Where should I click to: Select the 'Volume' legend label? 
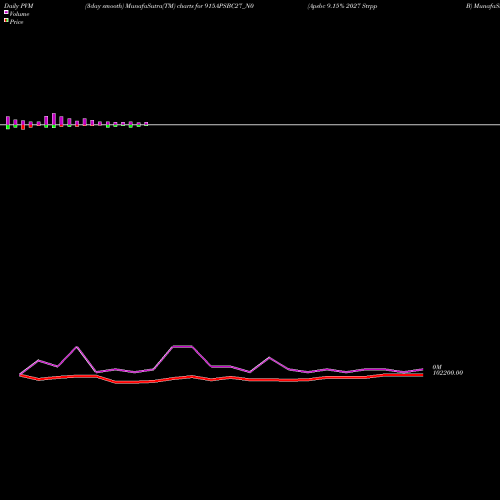(19, 14)
